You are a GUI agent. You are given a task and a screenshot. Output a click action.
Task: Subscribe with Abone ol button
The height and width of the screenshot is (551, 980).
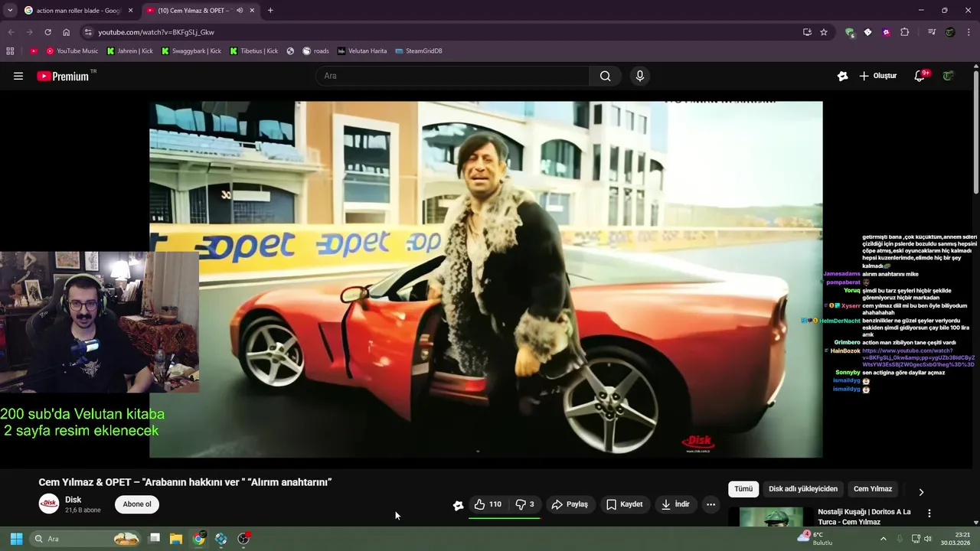pyautogui.click(x=137, y=504)
